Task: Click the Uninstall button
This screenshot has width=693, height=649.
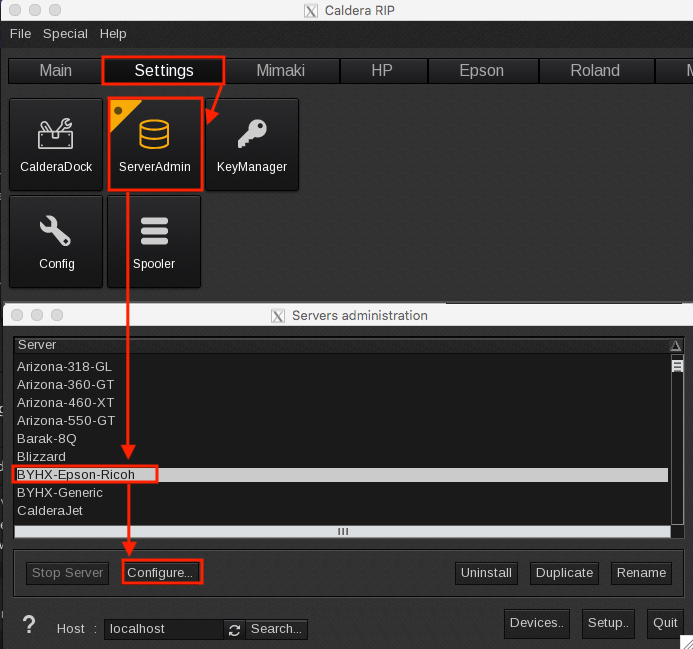Action: tap(486, 573)
